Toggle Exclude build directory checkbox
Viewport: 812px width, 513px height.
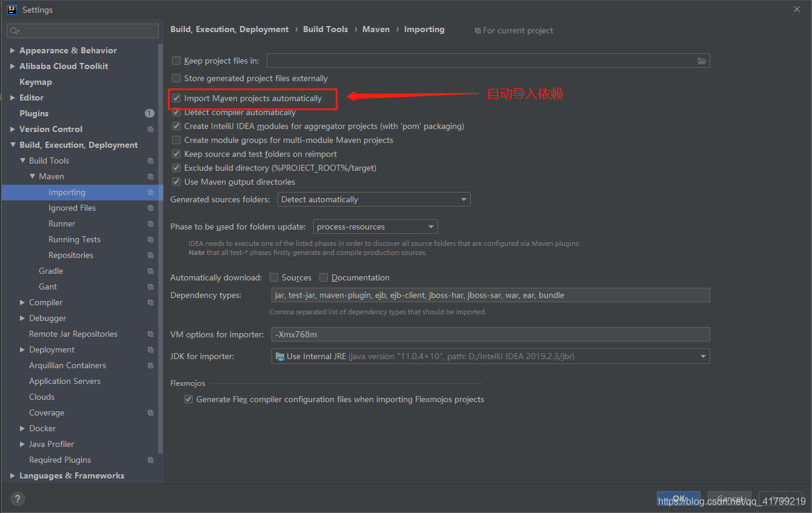click(176, 168)
